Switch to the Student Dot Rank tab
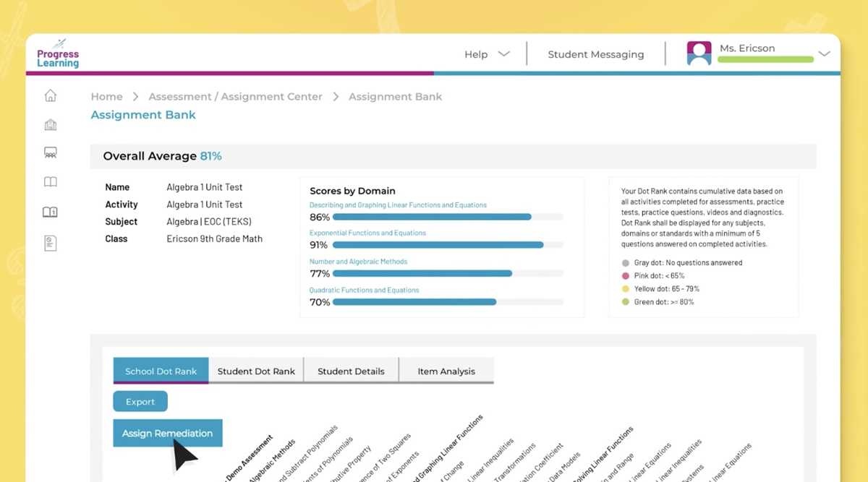This screenshot has width=868, height=482. pos(256,371)
